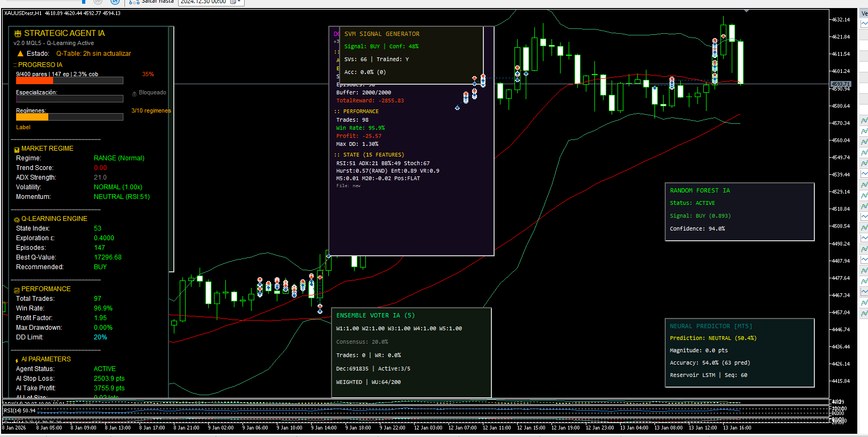Click the orange Regímenes progress bar
The image size is (868, 437).
pyautogui.click(x=32, y=117)
